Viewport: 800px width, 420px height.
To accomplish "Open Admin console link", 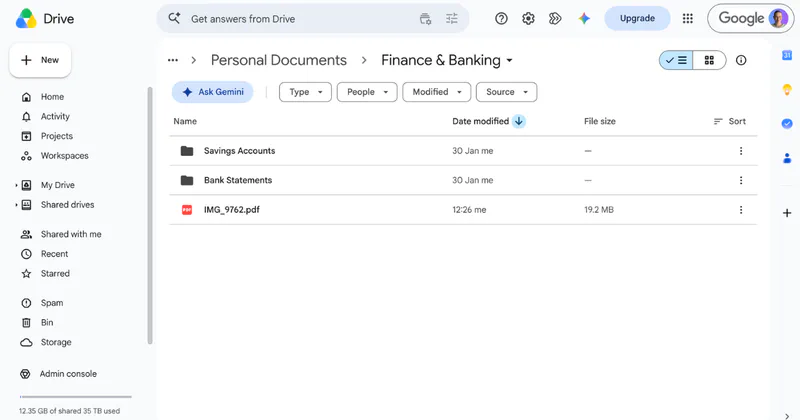I will click(x=68, y=374).
